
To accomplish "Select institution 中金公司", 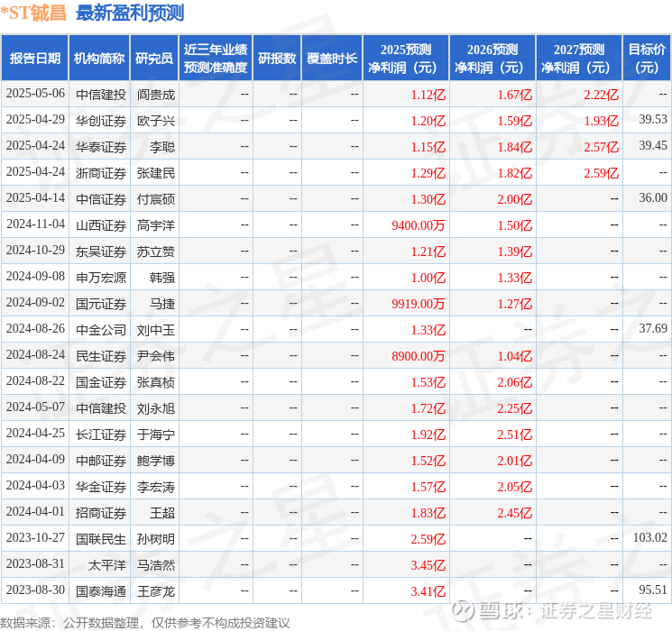I will click(x=101, y=330).
